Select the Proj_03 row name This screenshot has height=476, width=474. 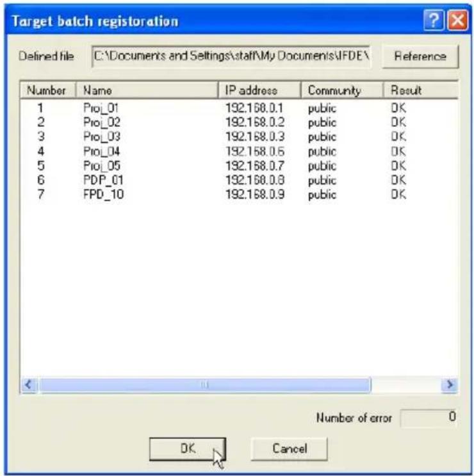tap(102, 136)
